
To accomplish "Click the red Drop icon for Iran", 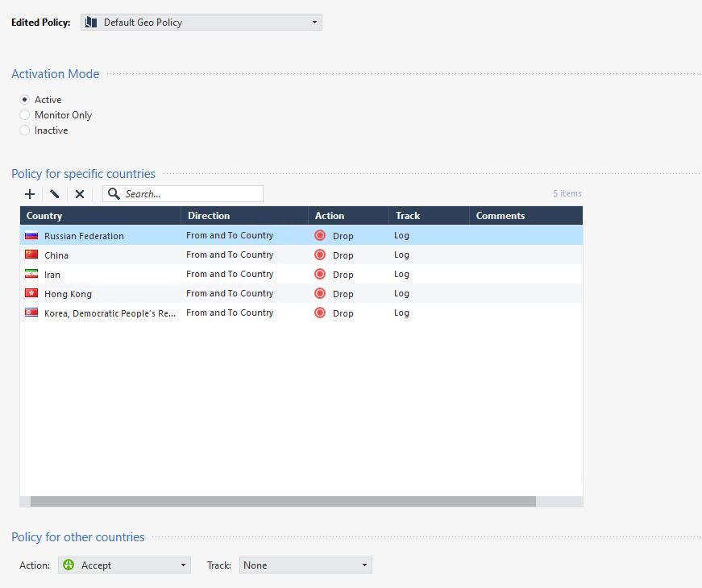I will click(x=320, y=275).
